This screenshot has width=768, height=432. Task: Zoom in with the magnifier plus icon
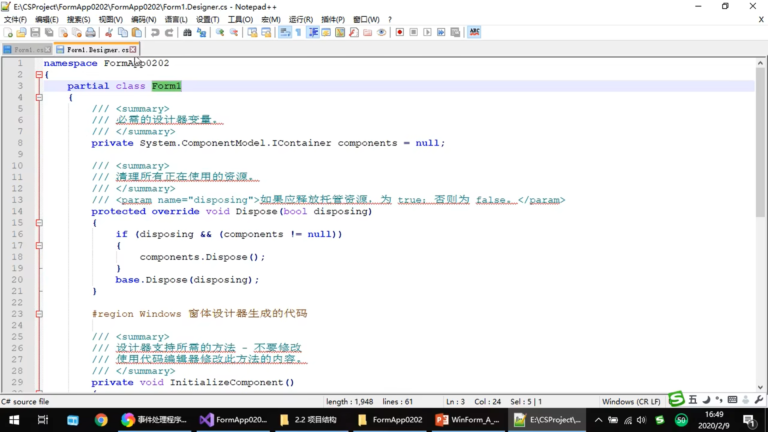point(220,32)
